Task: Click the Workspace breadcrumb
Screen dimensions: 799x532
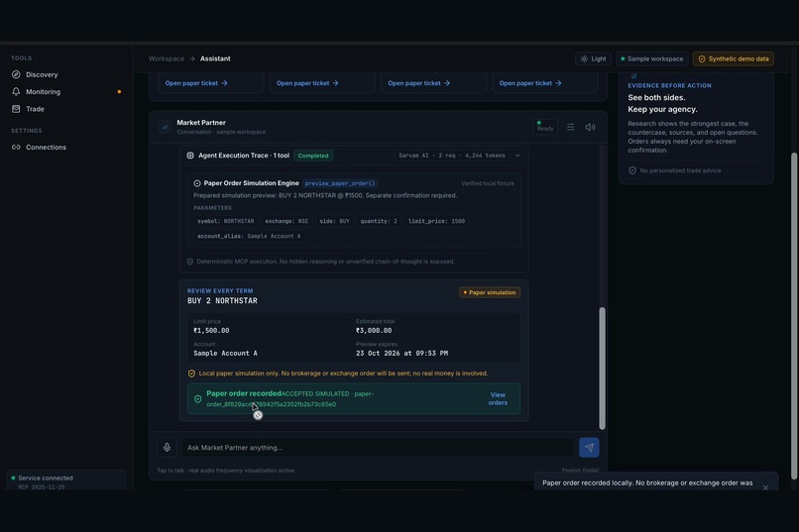Action: pos(167,58)
